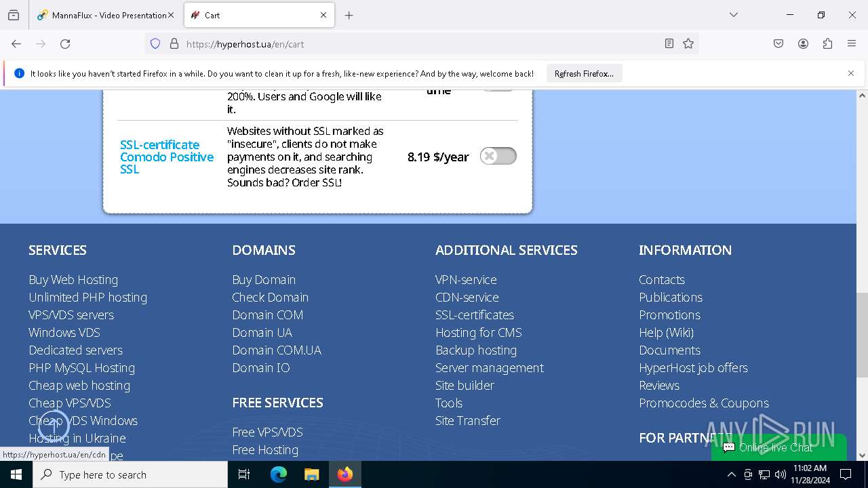
Task: Open the Backup hosting link
Action: click(x=476, y=350)
